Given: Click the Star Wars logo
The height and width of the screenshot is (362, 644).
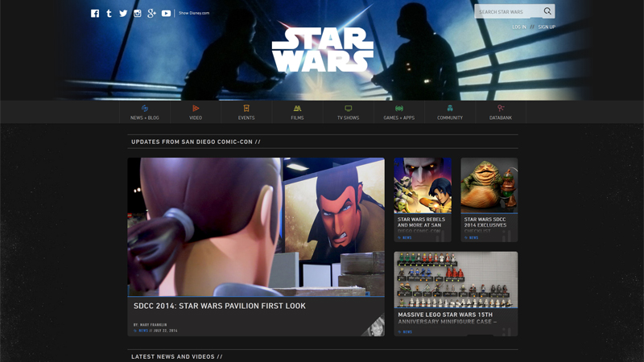Looking at the screenshot, I should (x=323, y=49).
